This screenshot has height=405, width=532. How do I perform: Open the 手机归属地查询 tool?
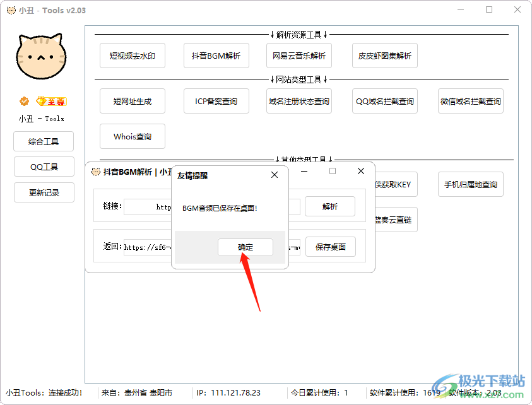click(x=471, y=185)
